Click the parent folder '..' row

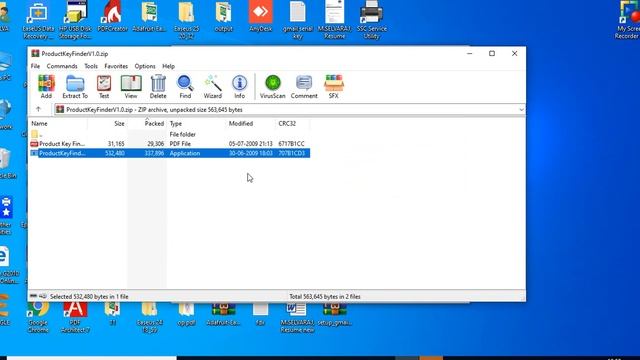tap(169, 134)
